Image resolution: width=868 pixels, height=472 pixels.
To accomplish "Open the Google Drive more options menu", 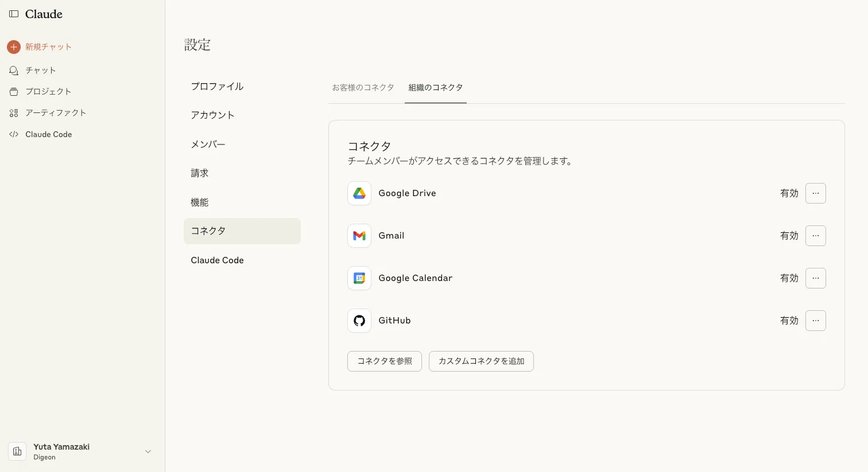I will [x=815, y=193].
